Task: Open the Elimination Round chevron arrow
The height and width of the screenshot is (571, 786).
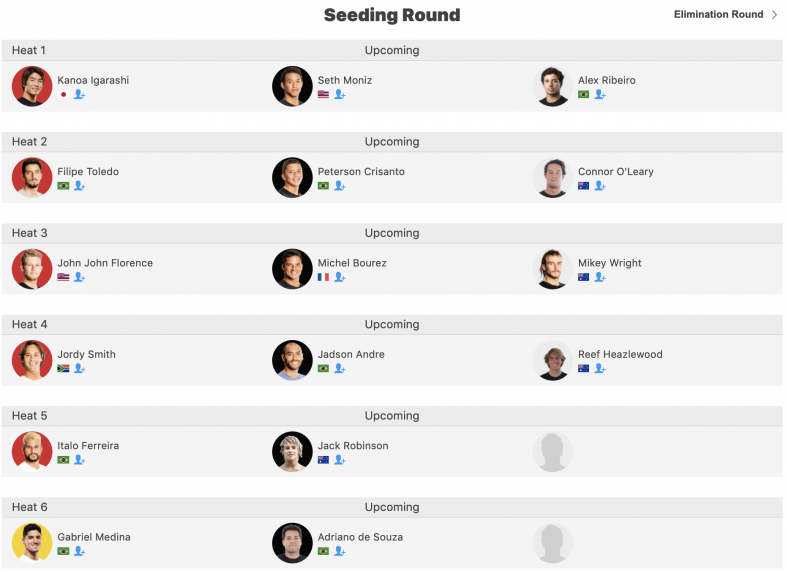Action: pos(774,15)
